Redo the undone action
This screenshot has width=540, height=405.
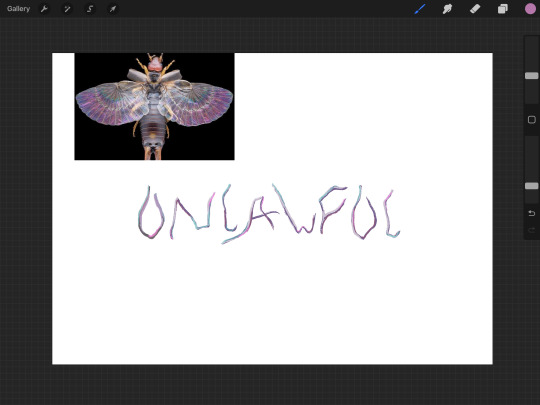coord(531,230)
